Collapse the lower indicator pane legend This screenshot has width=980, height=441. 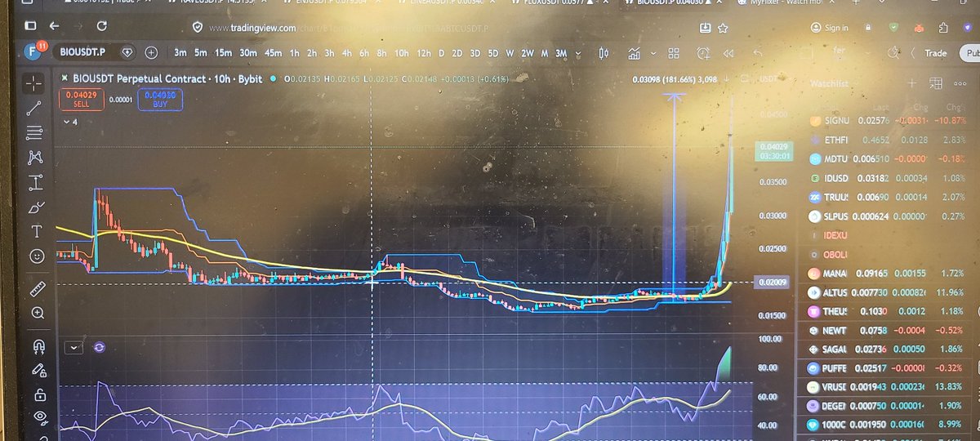tap(74, 347)
